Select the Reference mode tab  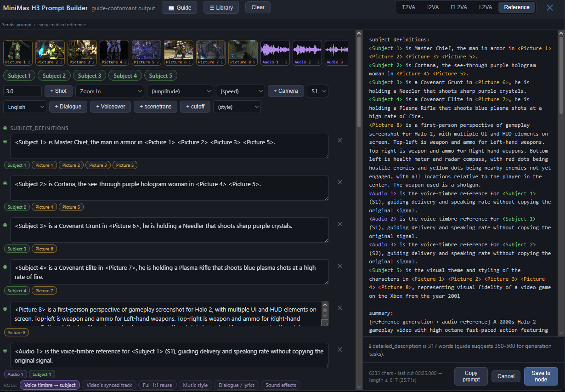point(517,7)
